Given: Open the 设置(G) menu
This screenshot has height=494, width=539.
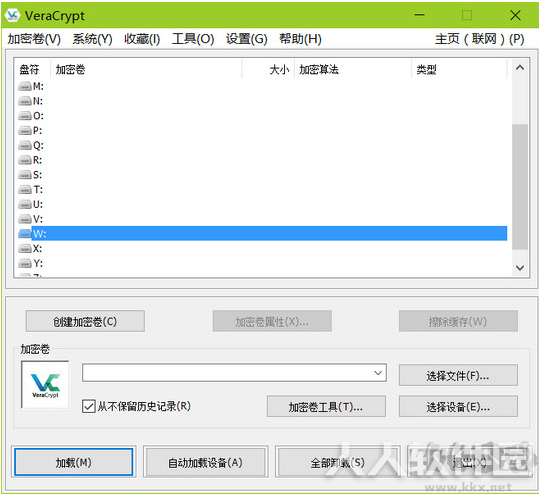Looking at the screenshot, I should 246,39.
